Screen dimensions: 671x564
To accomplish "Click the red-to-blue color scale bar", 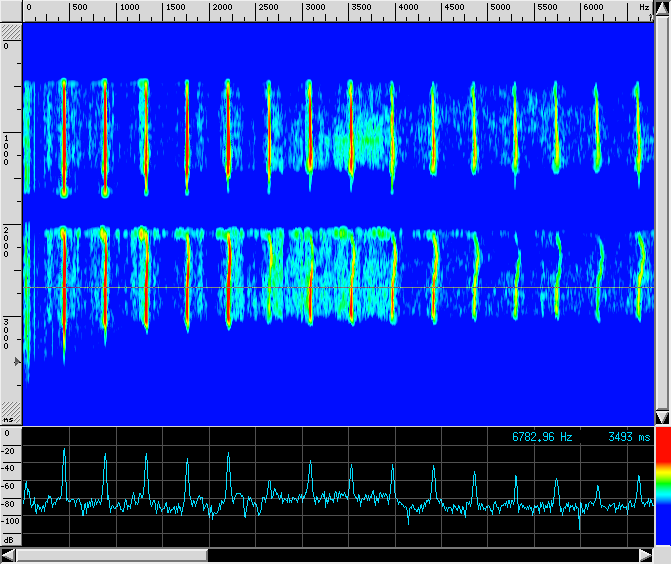I will [x=662, y=490].
